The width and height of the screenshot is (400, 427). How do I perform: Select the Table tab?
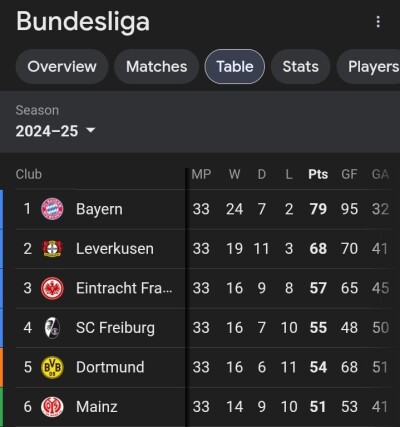(235, 67)
